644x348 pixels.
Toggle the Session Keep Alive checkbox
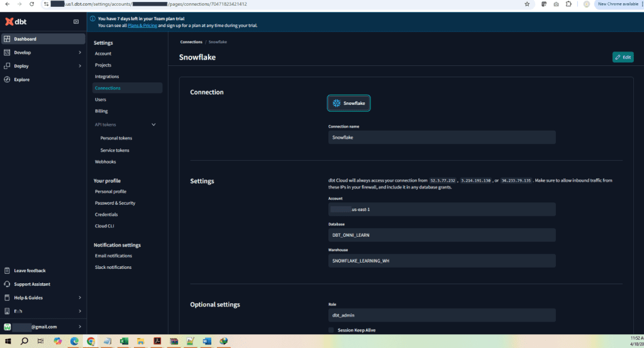pos(331,330)
